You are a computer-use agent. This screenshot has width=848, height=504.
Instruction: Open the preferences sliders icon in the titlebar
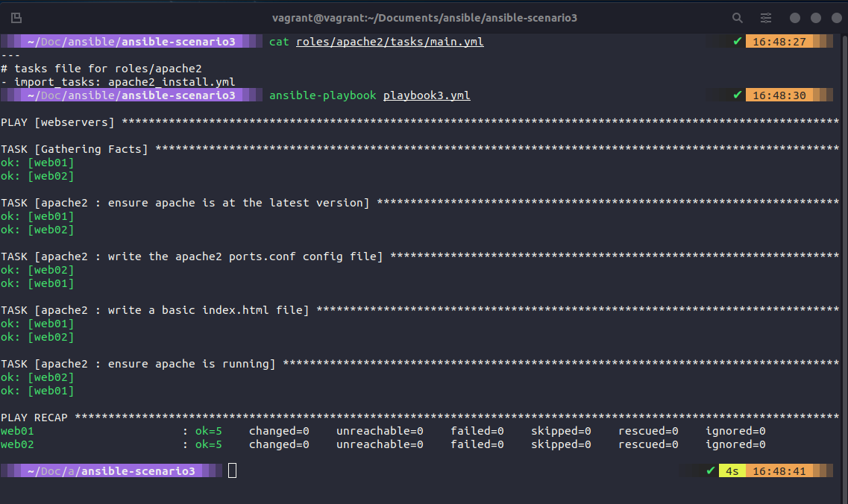[x=765, y=17]
